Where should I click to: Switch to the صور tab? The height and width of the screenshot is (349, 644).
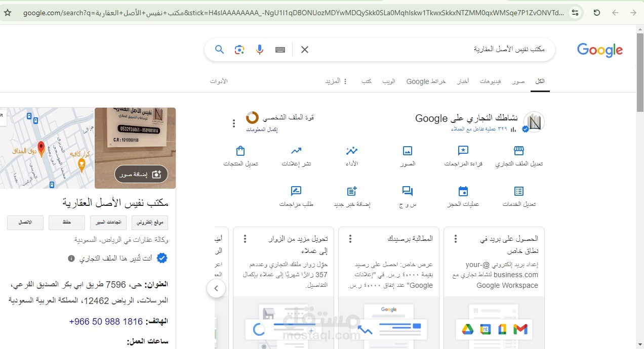518,81
